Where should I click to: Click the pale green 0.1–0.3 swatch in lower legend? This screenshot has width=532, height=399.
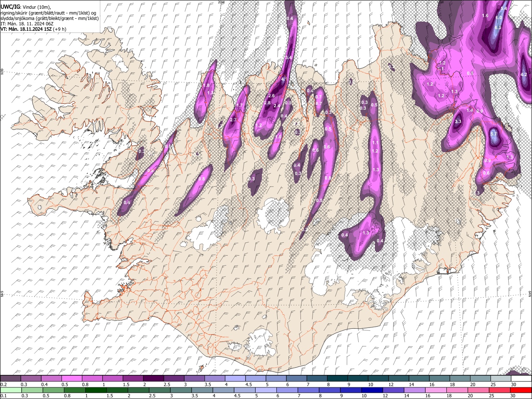click(x=11, y=390)
